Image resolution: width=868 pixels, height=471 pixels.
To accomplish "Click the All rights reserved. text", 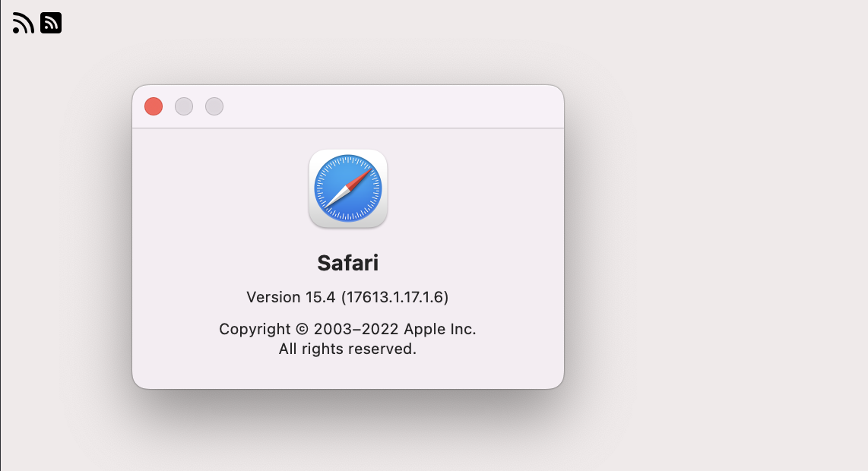I will click(x=347, y=349).
